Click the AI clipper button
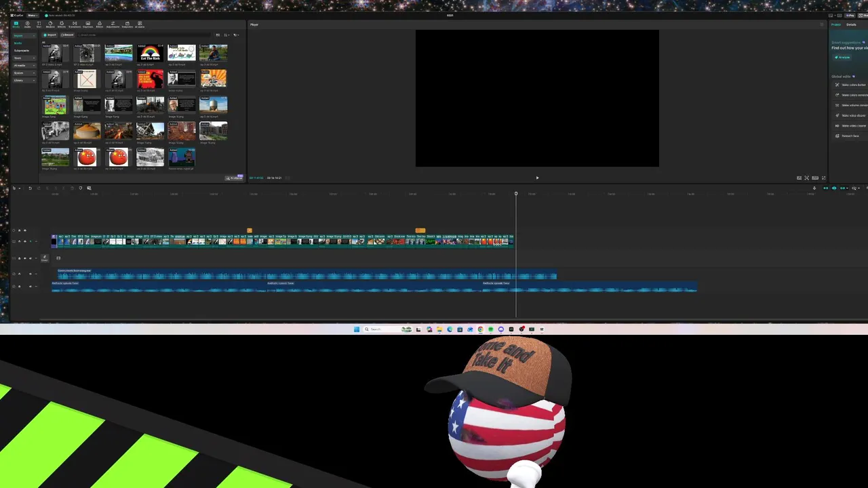This screenshot has height=488, width=868. (235, 178)
